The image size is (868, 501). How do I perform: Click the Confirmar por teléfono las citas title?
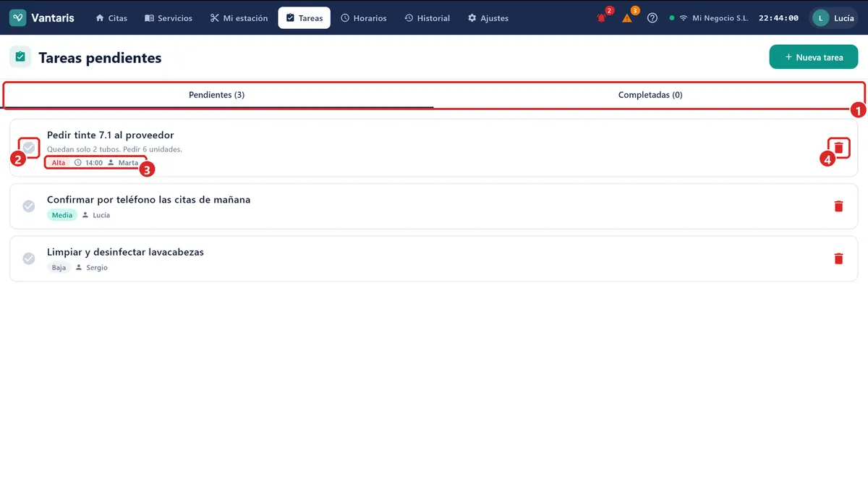pos(149,200)
